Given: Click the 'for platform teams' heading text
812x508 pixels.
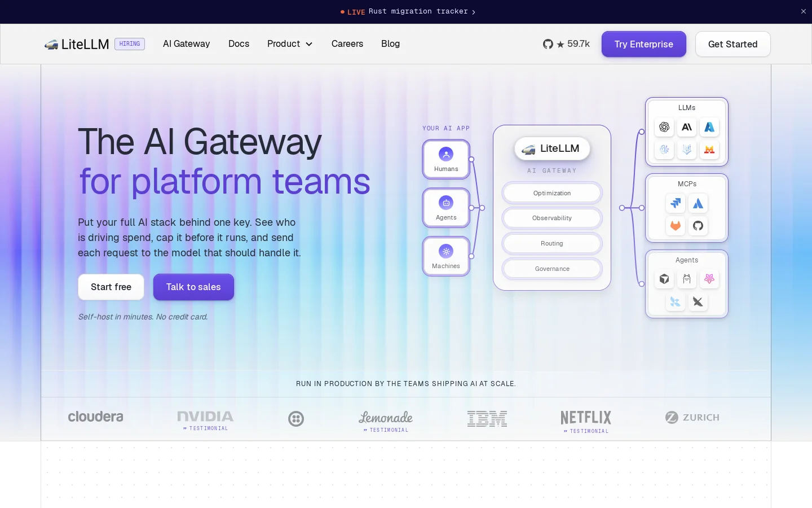Looking at the screenshot, I should 224,182.
